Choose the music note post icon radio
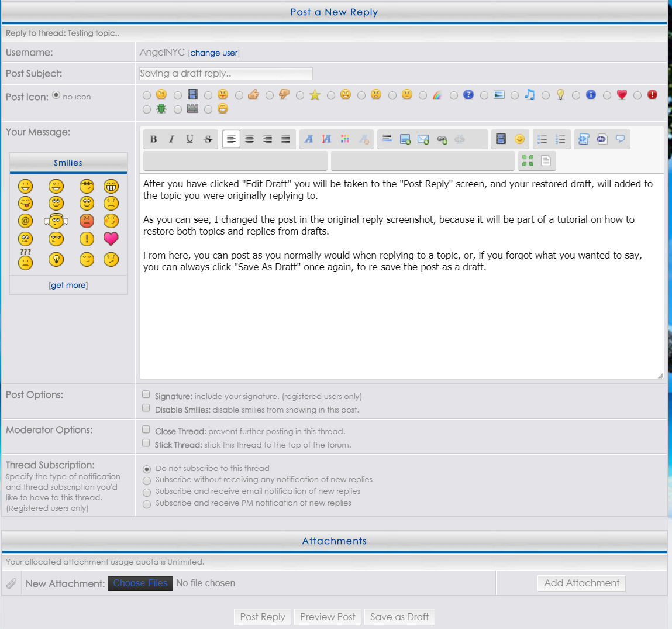 (515, 95)
